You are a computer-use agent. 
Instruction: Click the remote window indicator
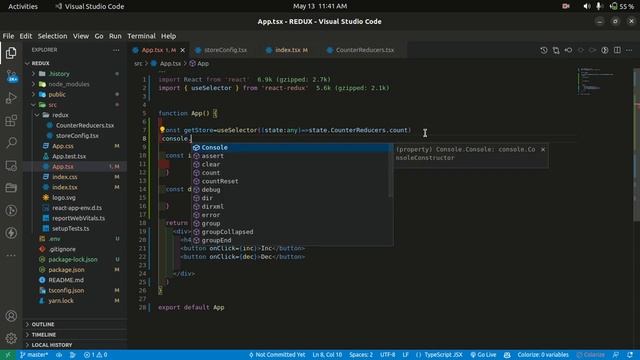pos(7,355)
